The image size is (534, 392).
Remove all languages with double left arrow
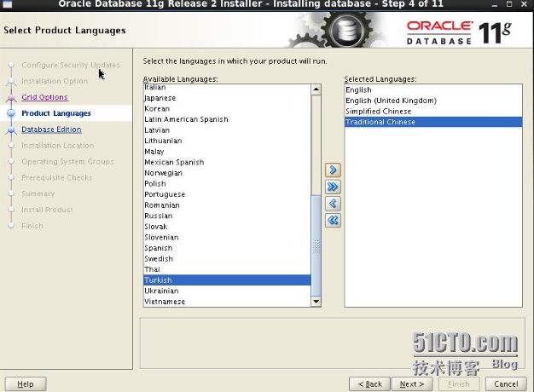(x=333, y=221)
